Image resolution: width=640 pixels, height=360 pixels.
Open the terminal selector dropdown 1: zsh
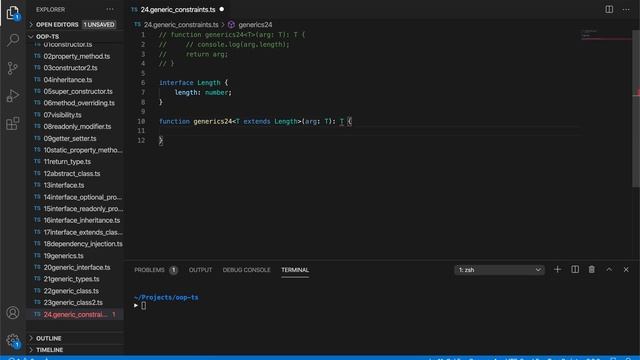(x=499, y=270)
